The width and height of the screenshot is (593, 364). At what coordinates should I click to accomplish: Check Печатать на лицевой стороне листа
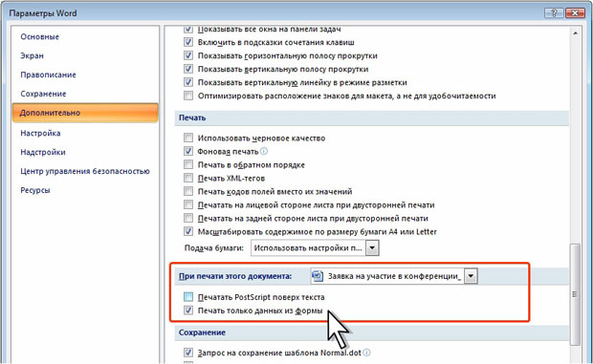188,204
